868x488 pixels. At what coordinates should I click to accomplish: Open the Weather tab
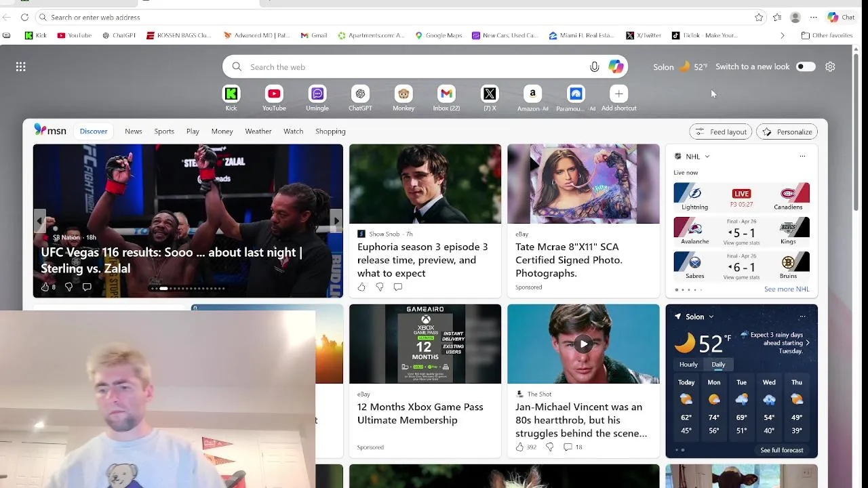tap(258, 131)
